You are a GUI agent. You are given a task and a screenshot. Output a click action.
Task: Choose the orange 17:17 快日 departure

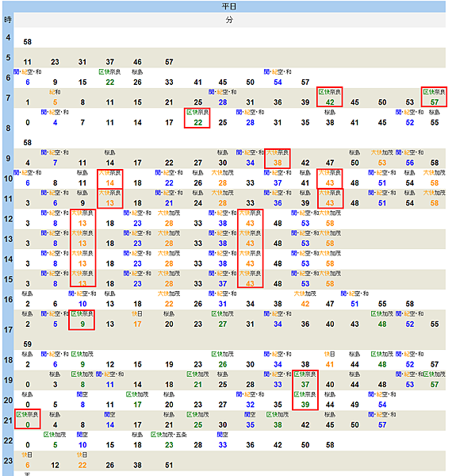click(x=137, y=324)
